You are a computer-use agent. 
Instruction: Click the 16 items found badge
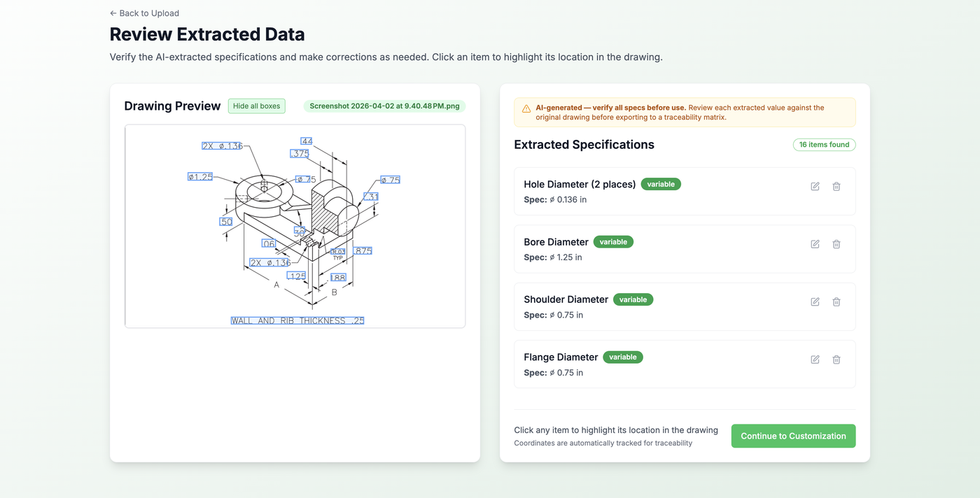click(x=824, y=144)
